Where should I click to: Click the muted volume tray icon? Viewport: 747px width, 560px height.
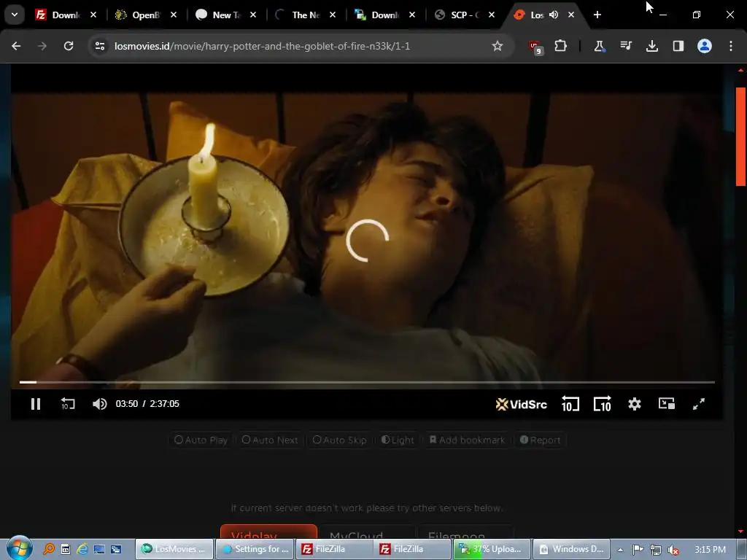[673, 550]
